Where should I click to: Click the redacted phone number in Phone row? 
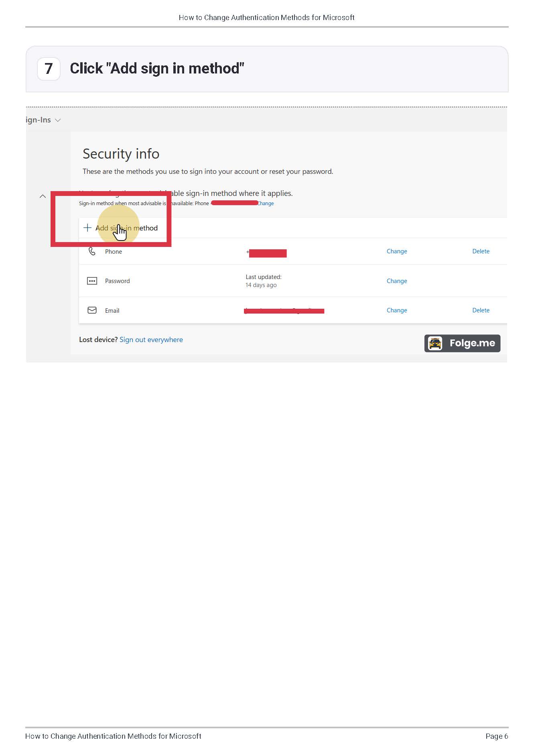tap(267, 253)
